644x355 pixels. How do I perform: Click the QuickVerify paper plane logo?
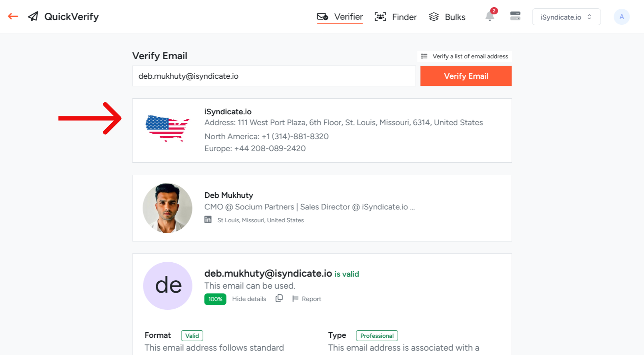tap(33, 16)
